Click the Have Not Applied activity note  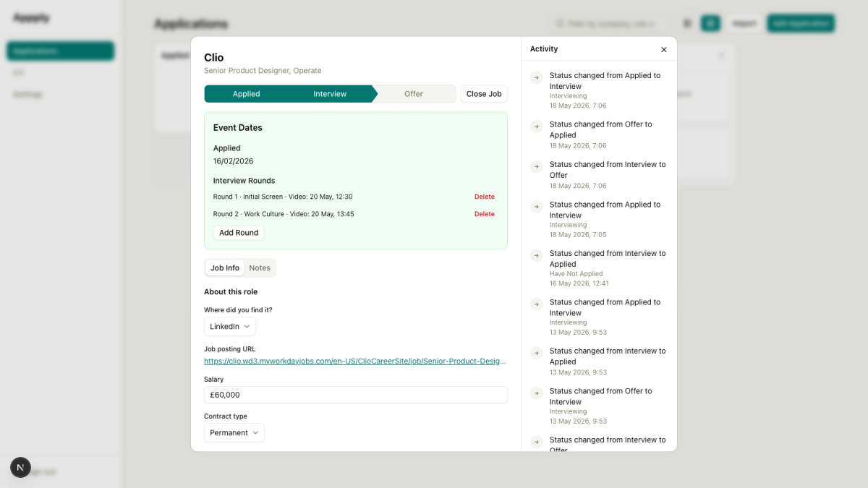576,274
